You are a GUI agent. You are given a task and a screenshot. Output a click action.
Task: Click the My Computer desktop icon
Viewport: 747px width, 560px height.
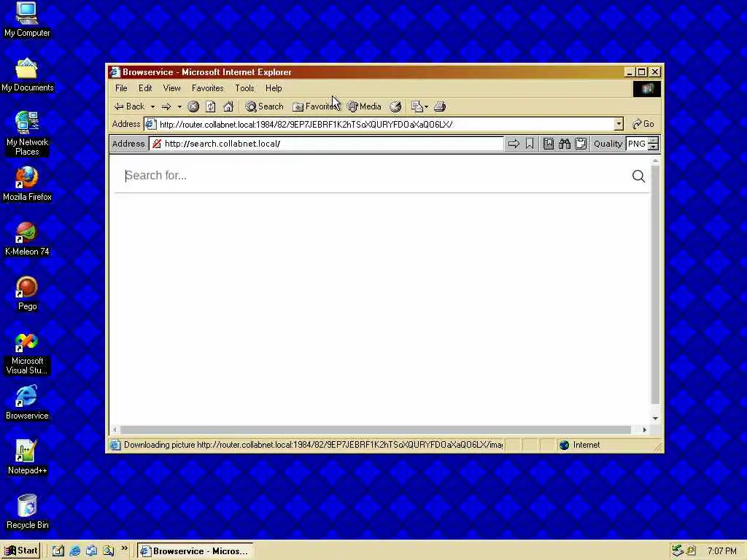(27, 20)
